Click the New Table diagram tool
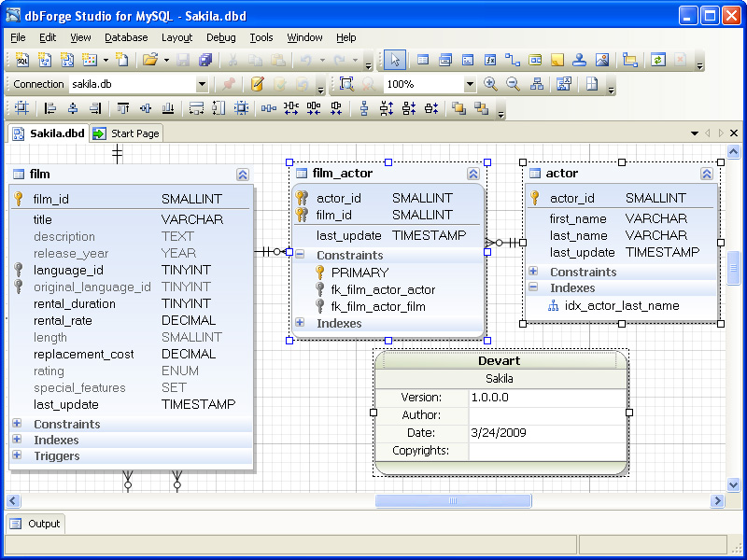747x560 pixels. pos(423,60)
